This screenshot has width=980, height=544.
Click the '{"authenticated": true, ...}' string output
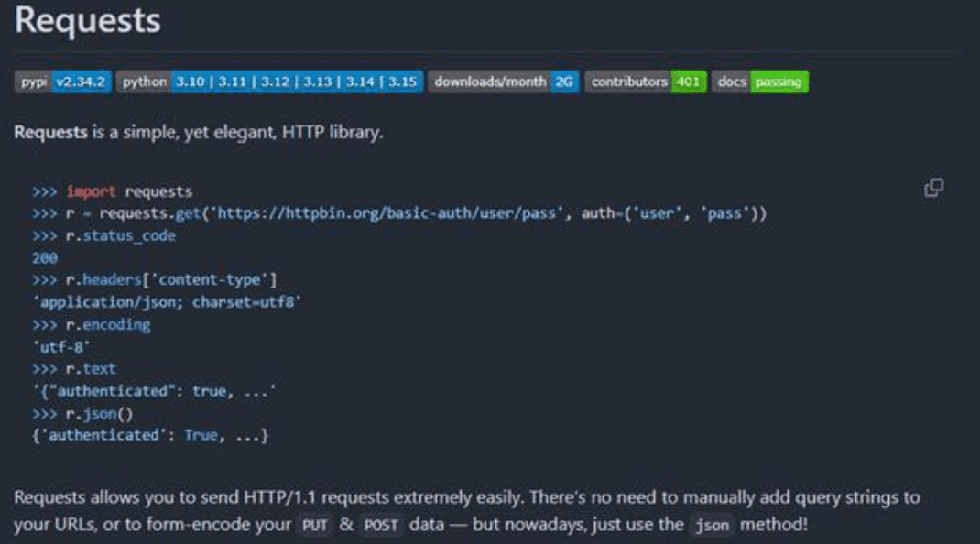155,391
